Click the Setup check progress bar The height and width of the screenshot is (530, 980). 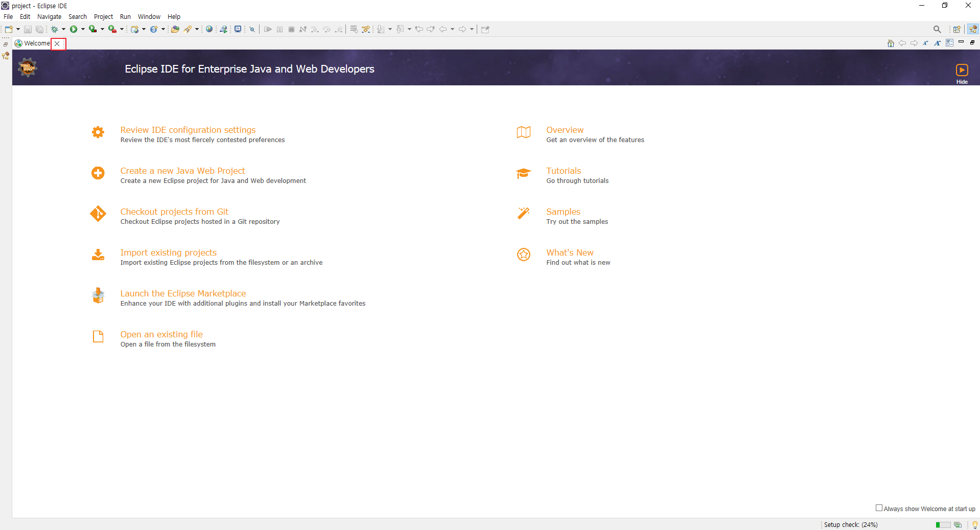(943, 525)
